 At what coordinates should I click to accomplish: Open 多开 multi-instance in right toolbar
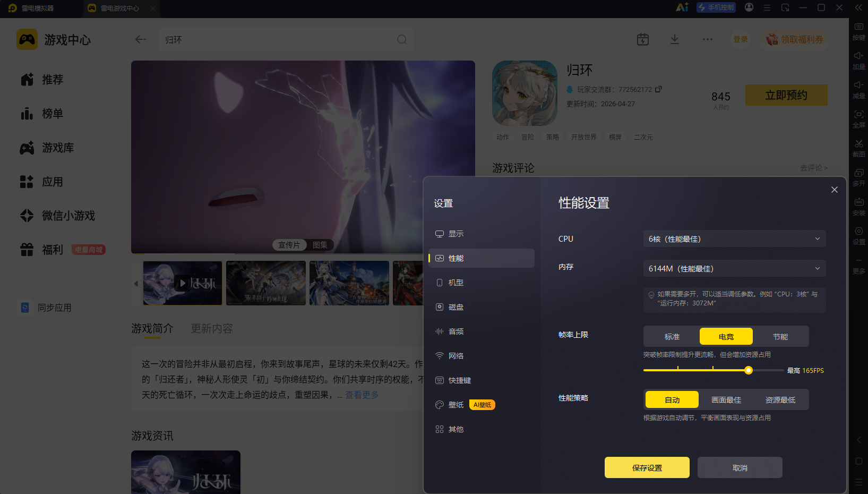tap(859, 177)
